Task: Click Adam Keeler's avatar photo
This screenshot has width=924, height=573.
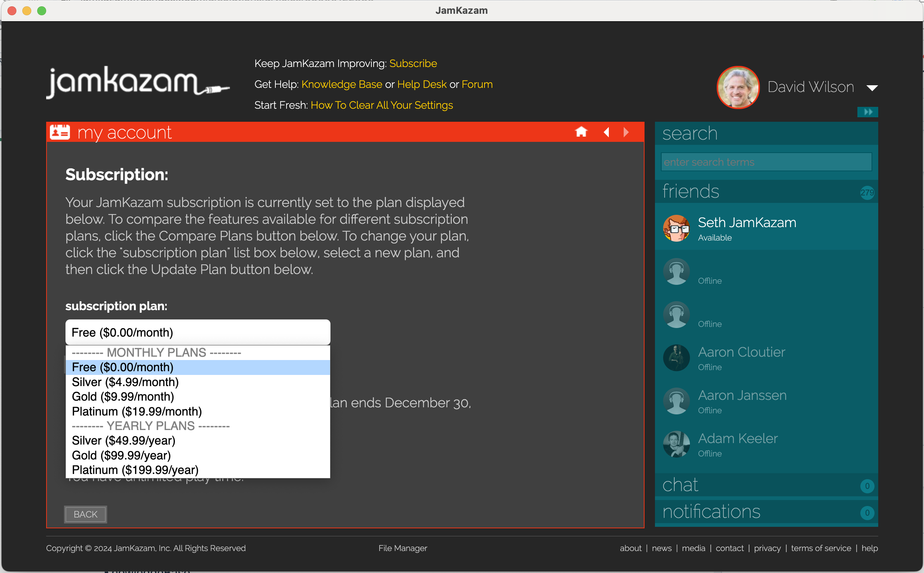Action: (676, 444)
